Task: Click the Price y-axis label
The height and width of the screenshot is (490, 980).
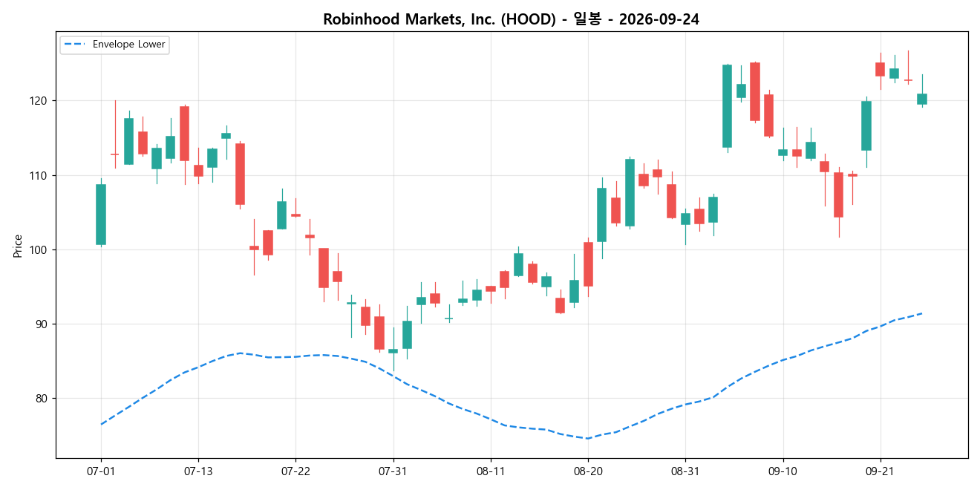Action: [18, 245]
